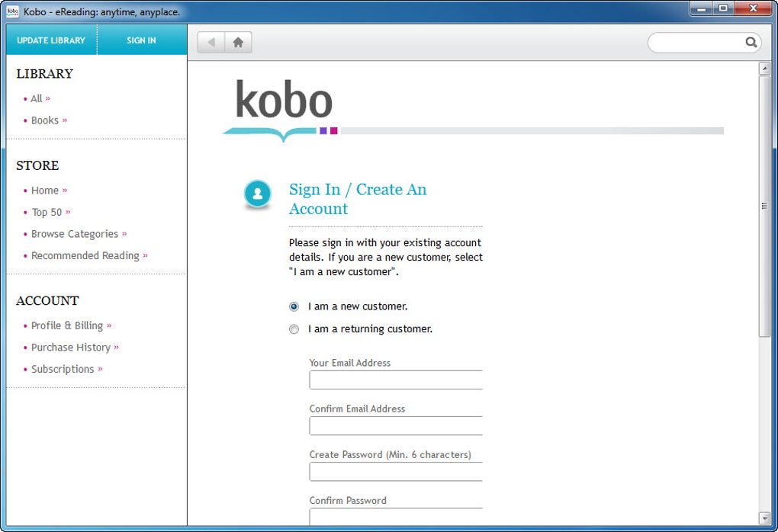778x532 pixels.
Task: Open Profile & Billing
Action: tap(67, 325)
